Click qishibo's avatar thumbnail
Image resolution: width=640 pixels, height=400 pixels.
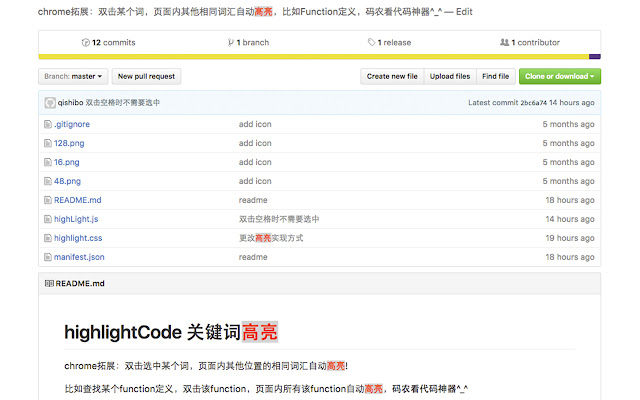[50, 103]
